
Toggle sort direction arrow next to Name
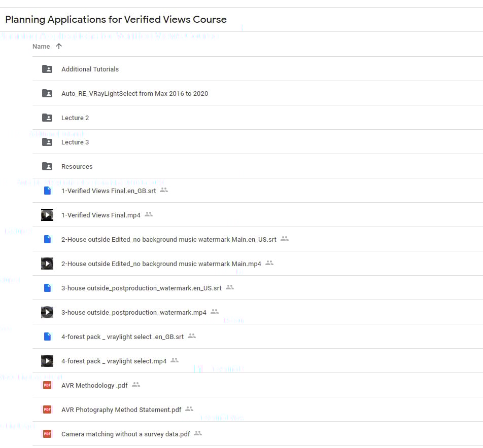(x=59, y=46)
